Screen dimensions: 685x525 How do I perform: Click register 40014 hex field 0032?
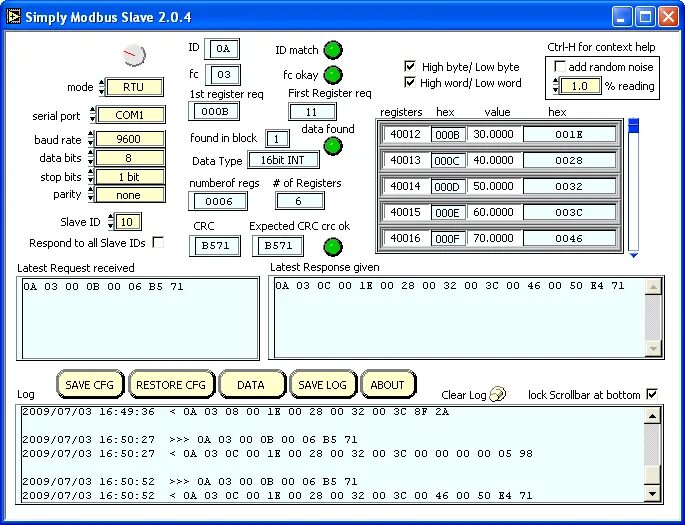click(569, 187)
